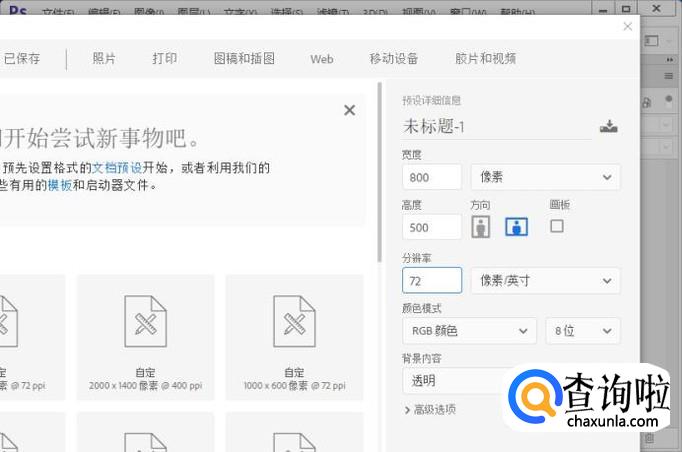The width and height of the screenshot is (682, 452).
Task: Switch to the 已保存 tab
Action: tap(22, 58)
